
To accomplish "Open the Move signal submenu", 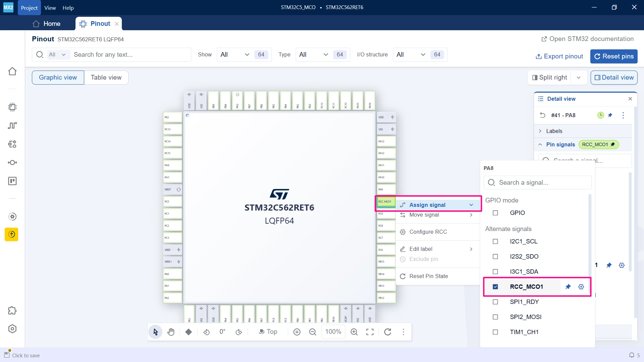I will pos(438,215).
